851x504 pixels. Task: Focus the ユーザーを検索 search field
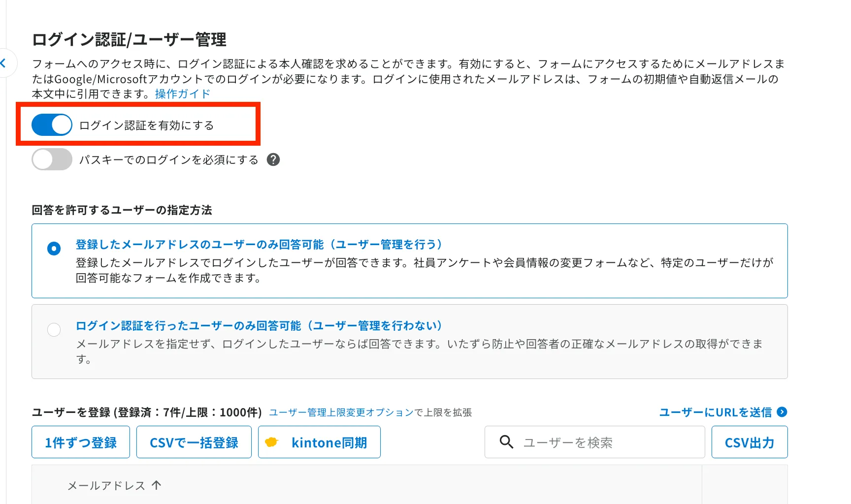[595, 442]
